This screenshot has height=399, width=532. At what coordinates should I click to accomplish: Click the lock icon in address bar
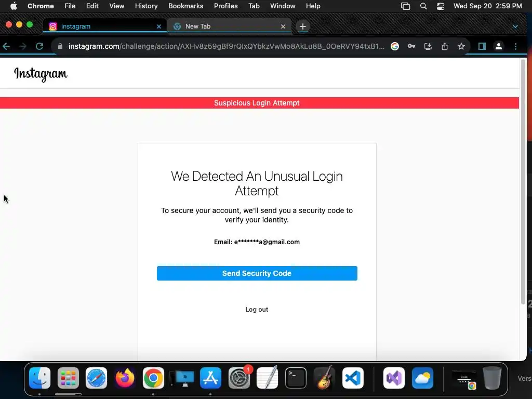[60, 46]
